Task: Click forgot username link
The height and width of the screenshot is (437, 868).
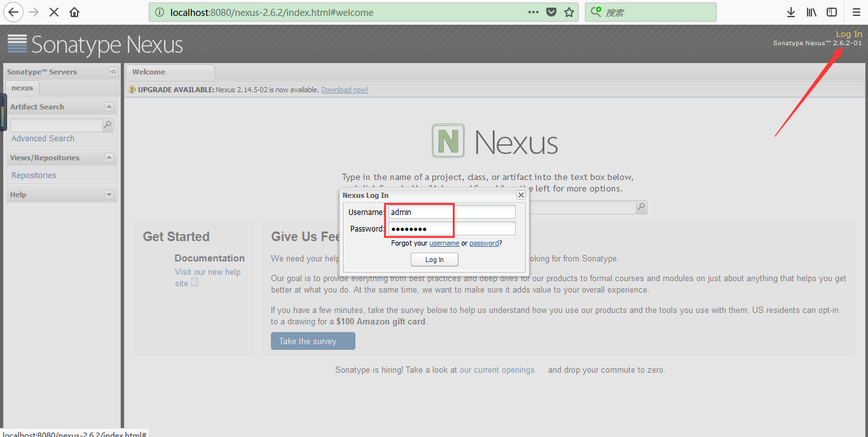Action: point(444,243)
